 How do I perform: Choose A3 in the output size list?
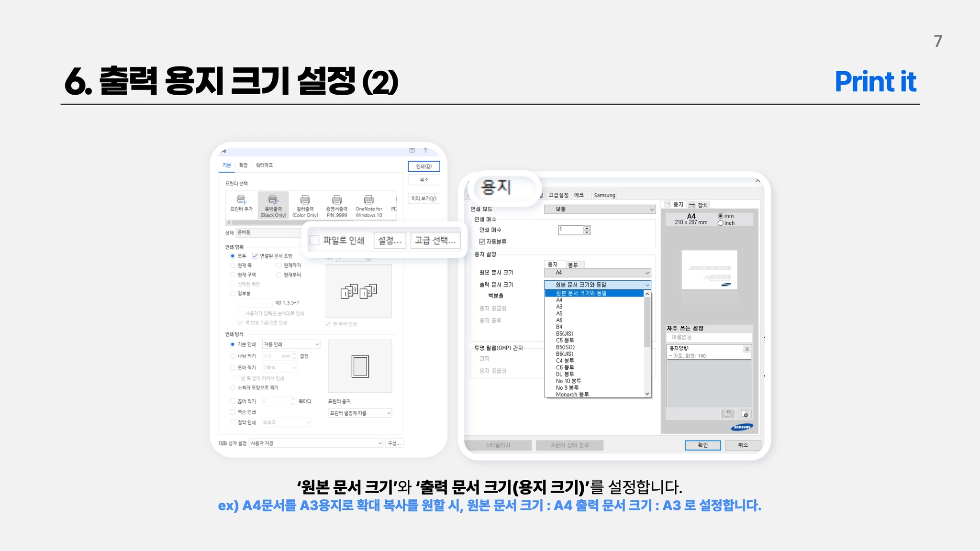click(559, 307)
